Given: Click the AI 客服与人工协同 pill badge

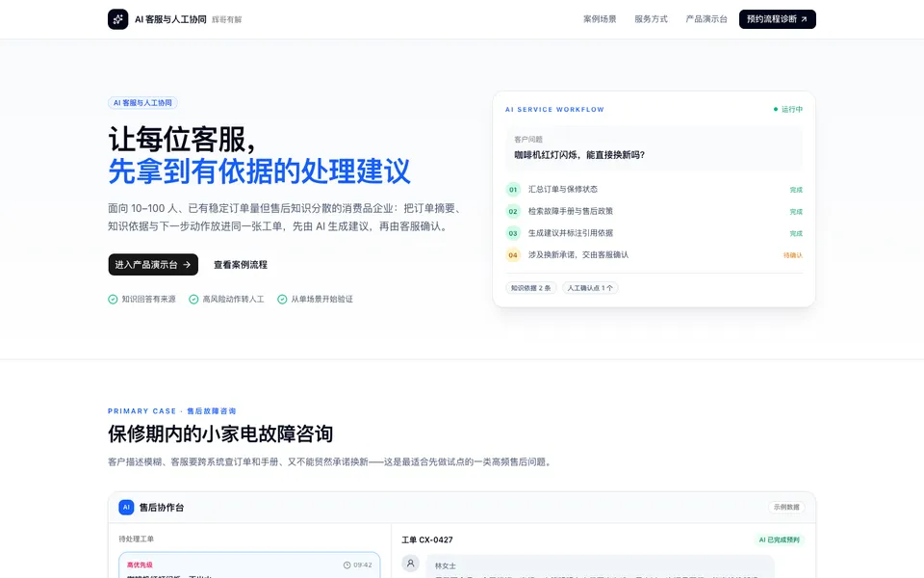Looking at the screenshot, I should (142, 103).
